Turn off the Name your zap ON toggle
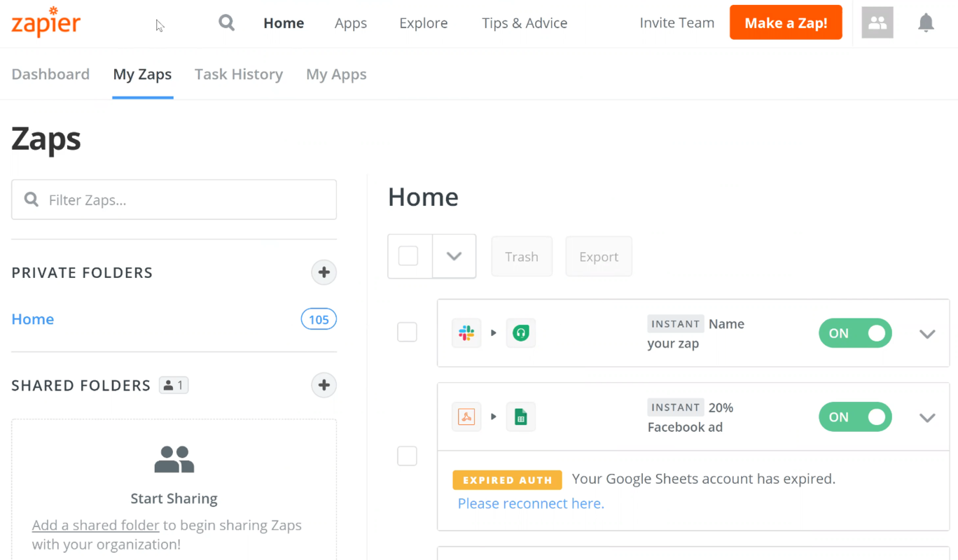Image resolution: width=958 pixels, height=560 pixels. 855,333
